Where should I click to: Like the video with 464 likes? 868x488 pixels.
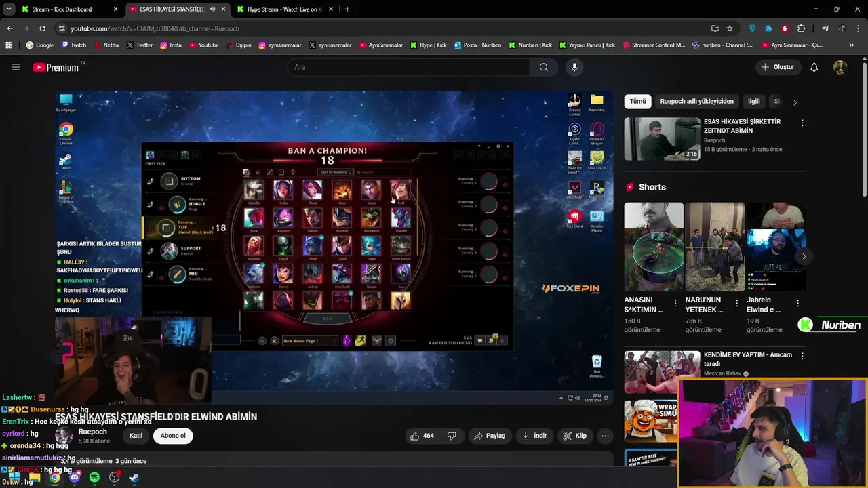click(x=422, y=436)
